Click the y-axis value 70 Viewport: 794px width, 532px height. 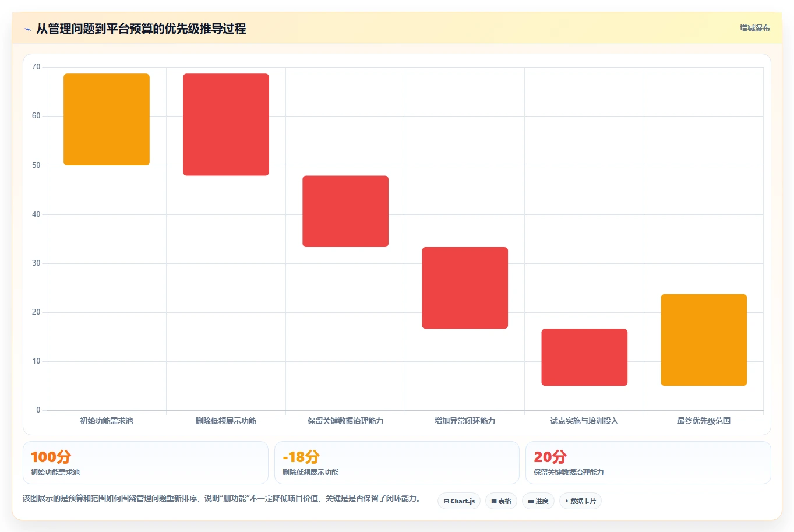[x=36, y=67]
